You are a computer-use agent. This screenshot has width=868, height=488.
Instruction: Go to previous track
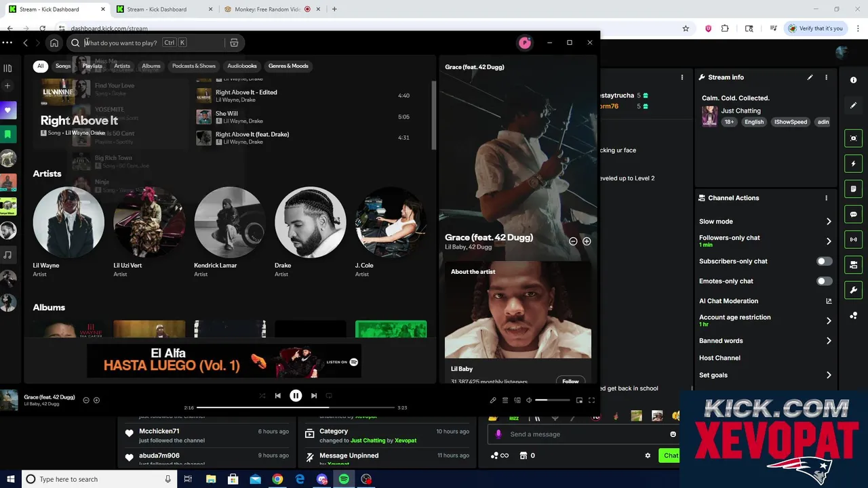click(277, 396)
